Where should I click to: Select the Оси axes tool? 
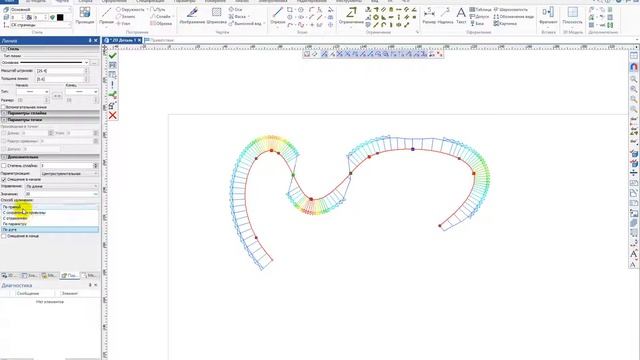point(235,9)
